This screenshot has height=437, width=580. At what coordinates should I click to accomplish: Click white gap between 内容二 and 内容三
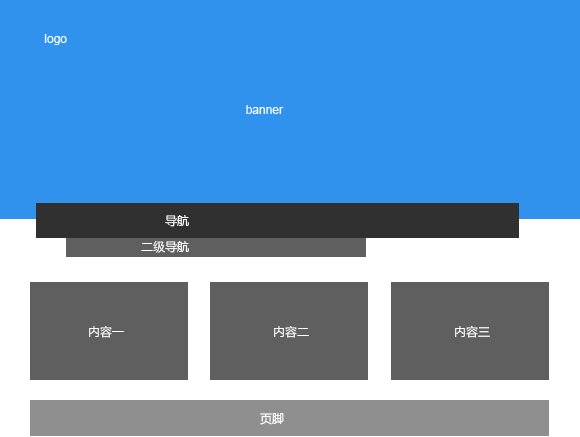[x=379, y=331]
